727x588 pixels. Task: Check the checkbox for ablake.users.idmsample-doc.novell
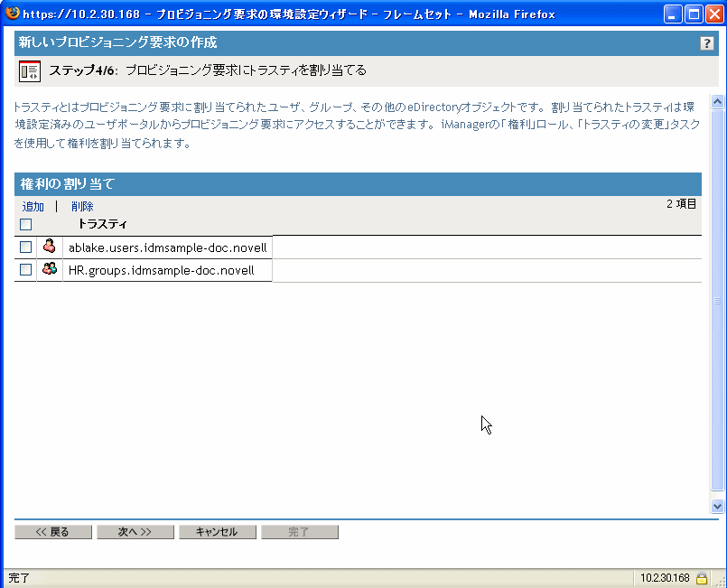25,246
